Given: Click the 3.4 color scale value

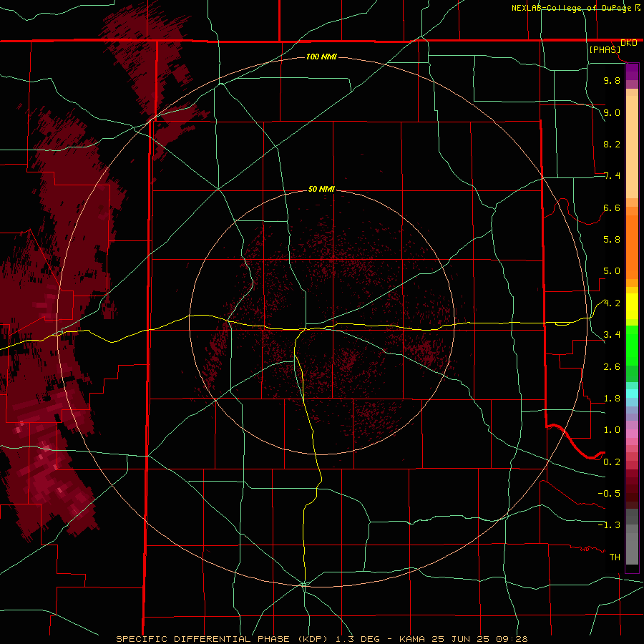Looking at the screenshot, I should (x=612, y=335).
